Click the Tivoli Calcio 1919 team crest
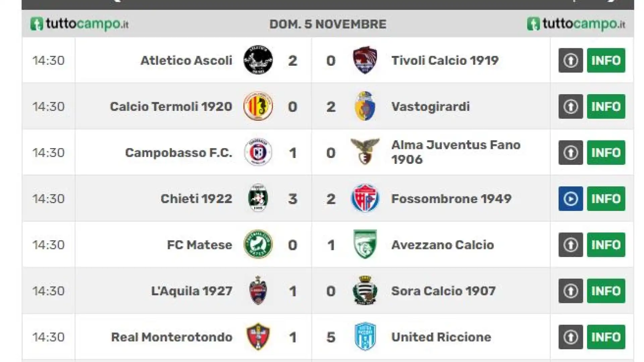The height and width of the screenshot is (362, 644). coord(365,60)
